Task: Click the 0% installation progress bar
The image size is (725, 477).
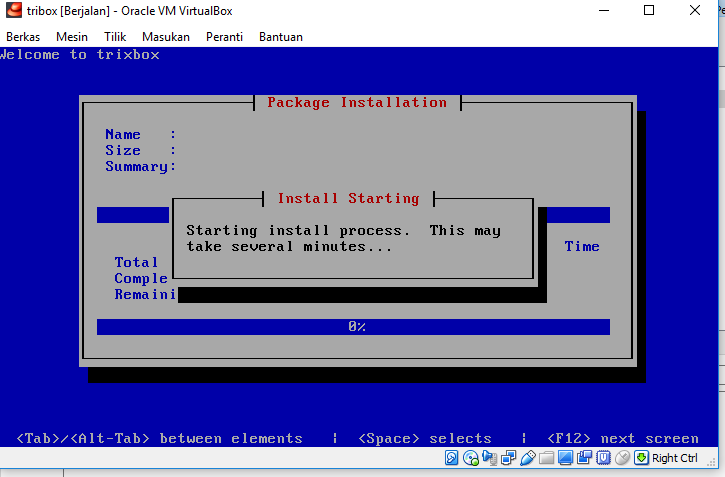Action: point(353,327)
